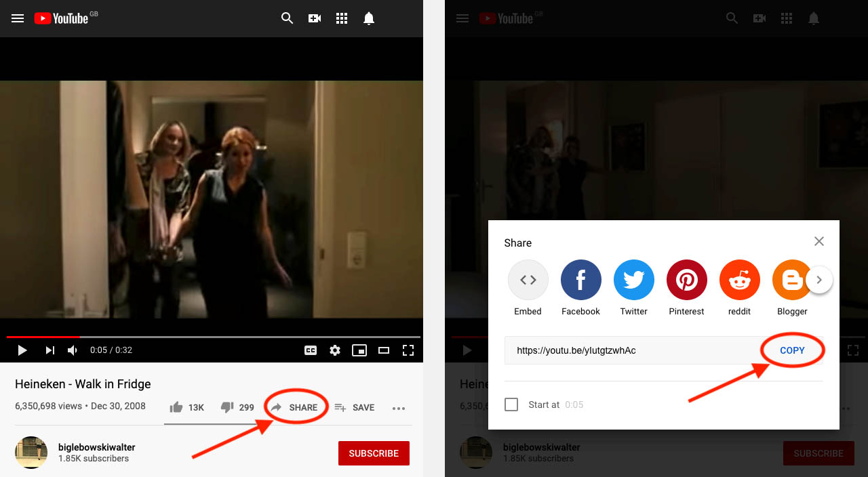
Task: Close the Share dialog with X
Action: 819,241
